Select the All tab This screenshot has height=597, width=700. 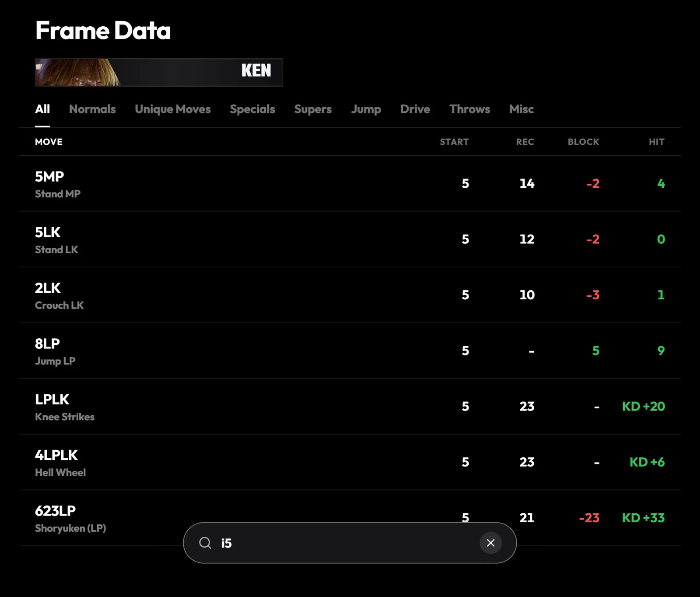pyautogui.click(x=42, y=109)
